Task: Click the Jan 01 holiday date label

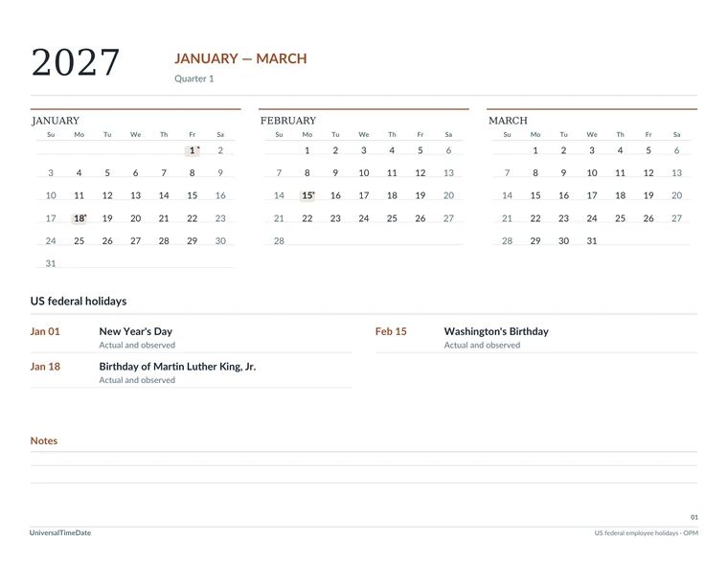Action: pyautogui.click(x=45, y=331)
